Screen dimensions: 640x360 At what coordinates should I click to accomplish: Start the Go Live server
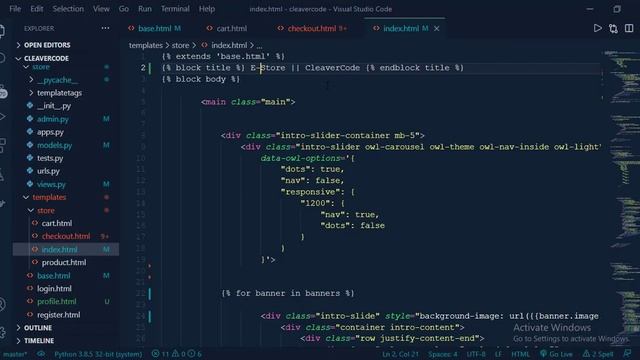click(556, 354)
